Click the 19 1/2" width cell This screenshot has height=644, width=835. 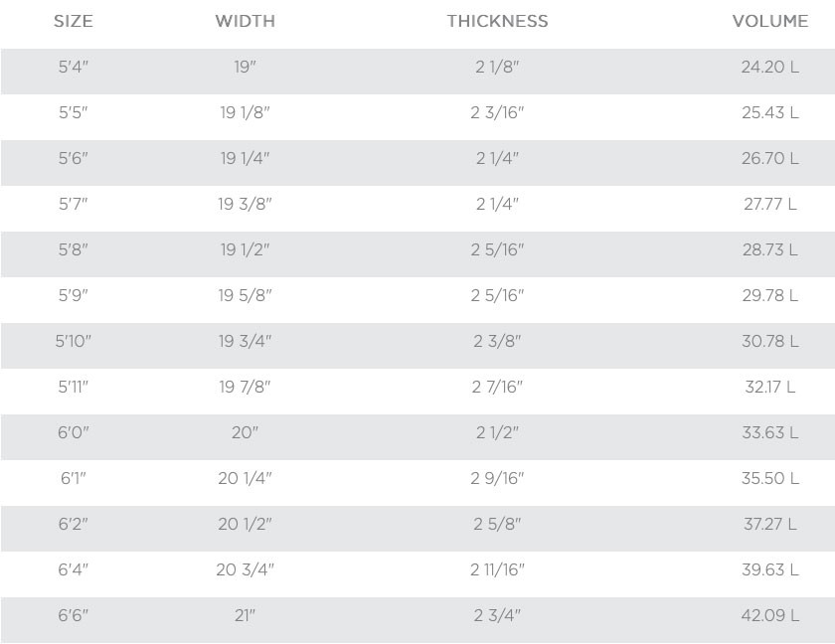(245, 250)
